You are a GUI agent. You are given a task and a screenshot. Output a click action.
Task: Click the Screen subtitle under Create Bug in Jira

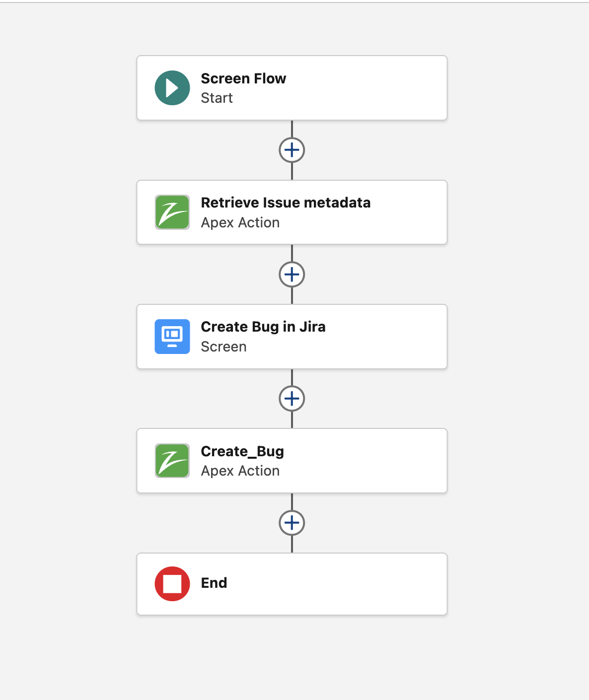coord(223,347)
